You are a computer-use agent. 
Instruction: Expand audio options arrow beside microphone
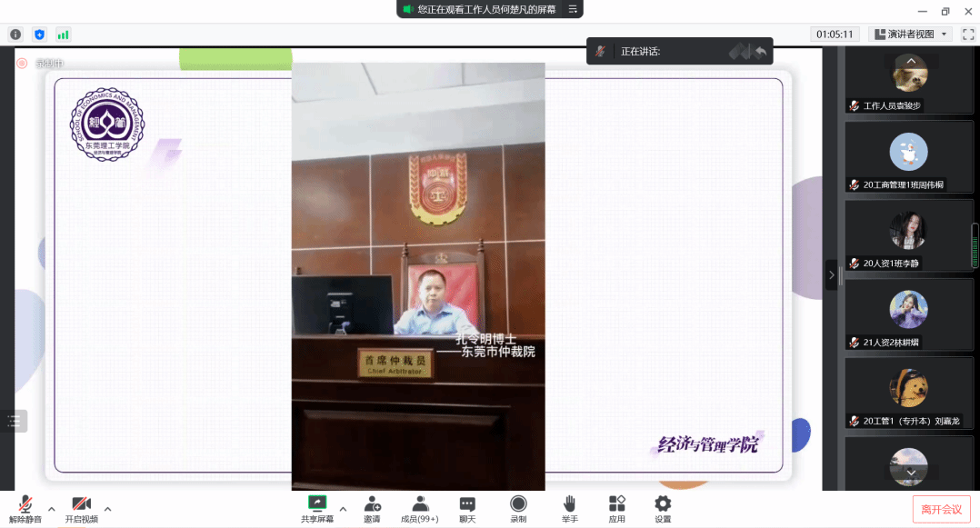pyautogui.click(x=52, y=508)
